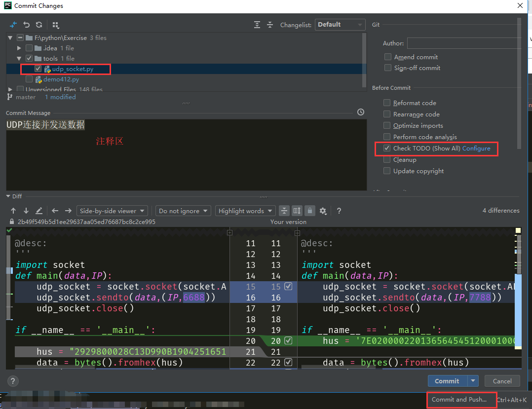Screen dimensions: 532x409
Task: Click the 'Your version' label
Action: coord(288,222)
